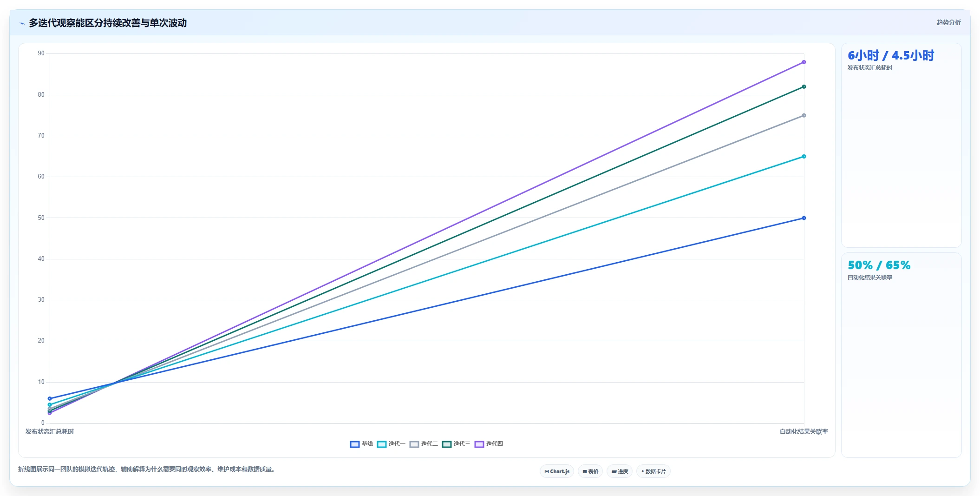
Task: Click 基线 starting point at 6
Action: point(50,398)
